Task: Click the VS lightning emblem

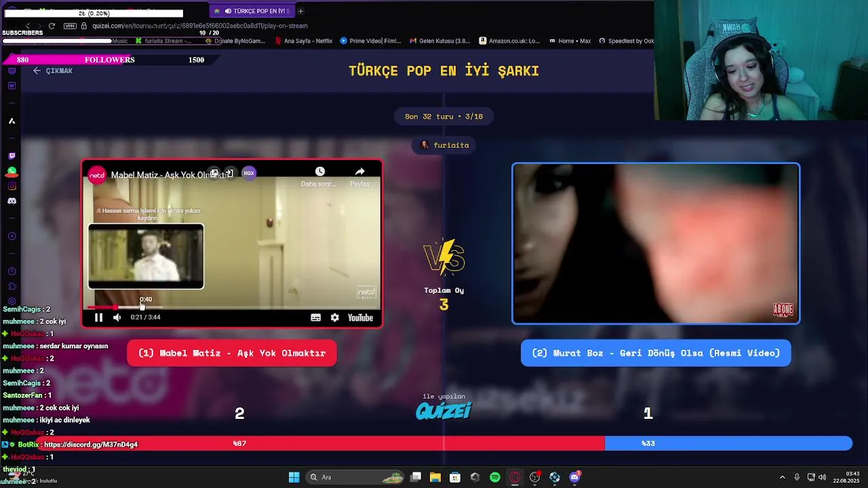Action: click(443, 258)
